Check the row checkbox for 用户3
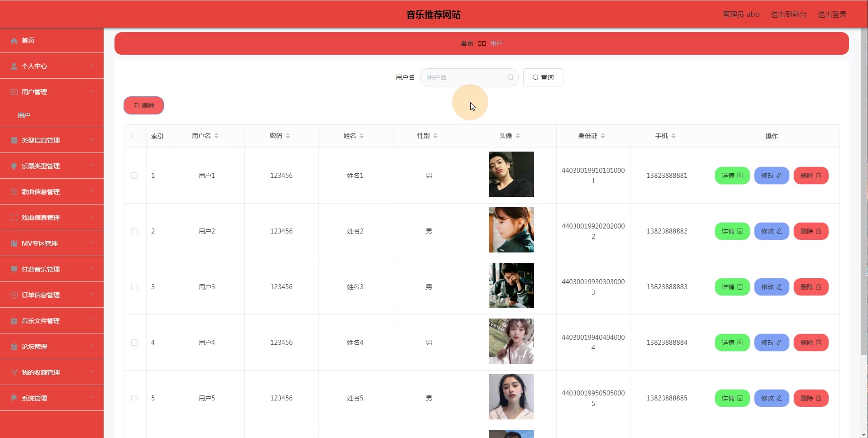868x438 pixels. click(x=134, y=287)
